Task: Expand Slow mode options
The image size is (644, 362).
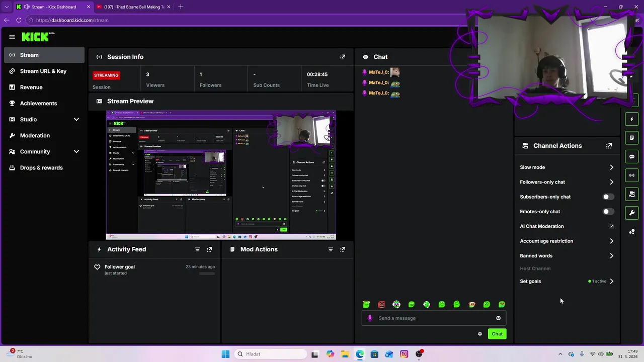Action: click(x=611, y=167)
